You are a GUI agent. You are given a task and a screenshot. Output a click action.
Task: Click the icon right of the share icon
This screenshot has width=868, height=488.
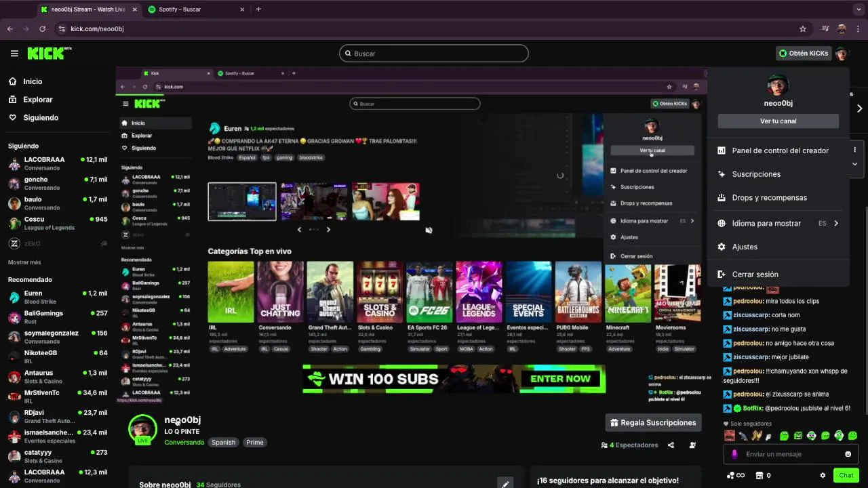[x=692, y=445]
